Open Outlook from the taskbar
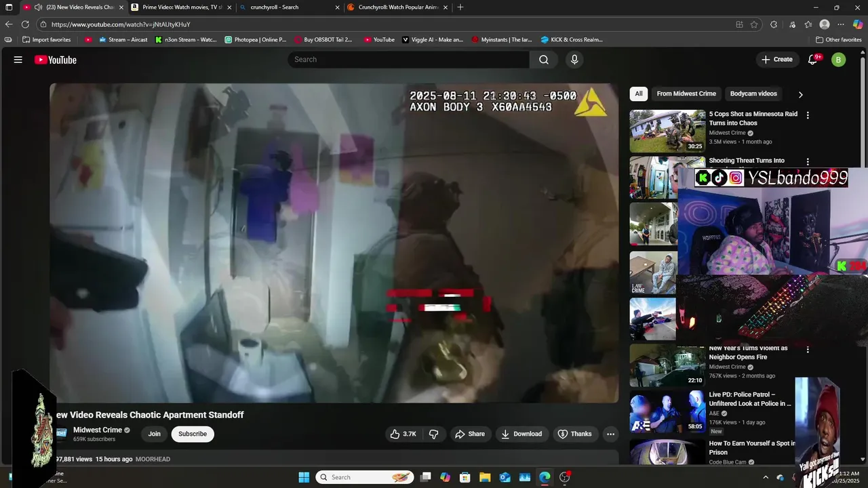The height and width of the screenshot is (488, 868). click(505, 477)
